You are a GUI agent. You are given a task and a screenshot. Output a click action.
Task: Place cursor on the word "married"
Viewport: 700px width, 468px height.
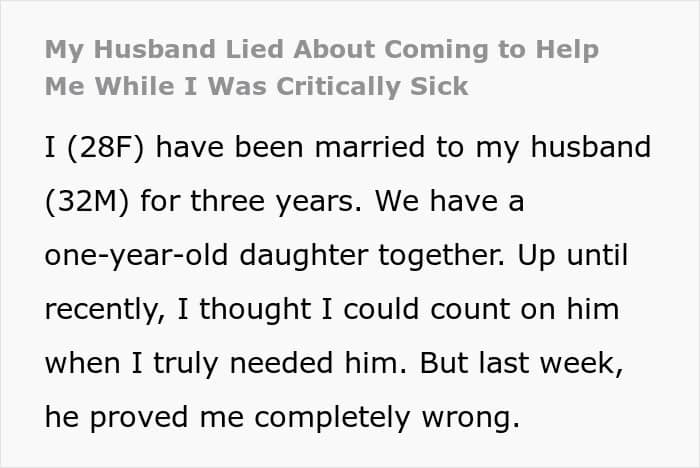point(370,147)
